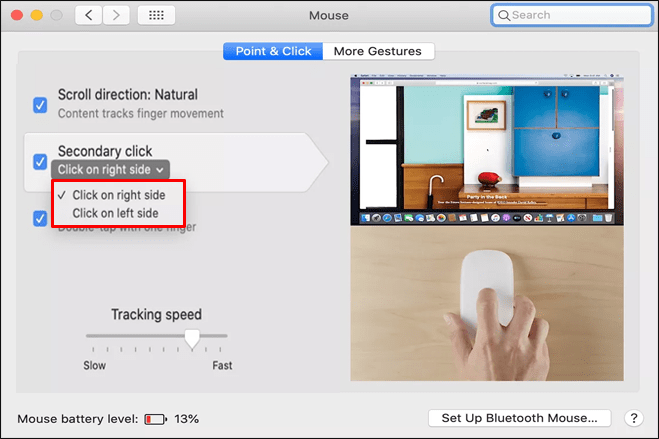Expand the Click on right side dropdown

click(111, 169)
